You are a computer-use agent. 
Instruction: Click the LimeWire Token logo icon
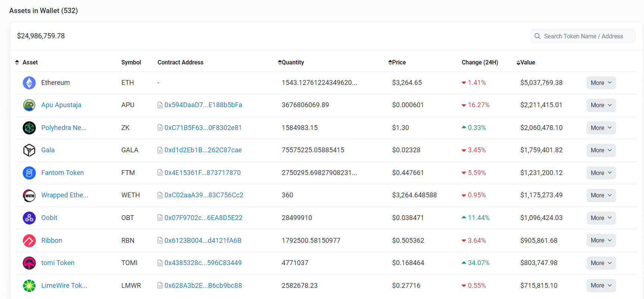[29, 286]
